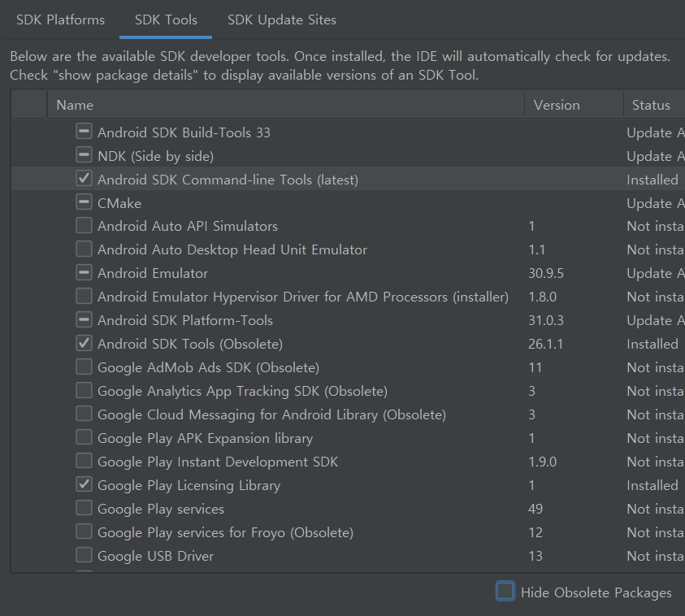Click the Google USB Driver version 13

pyautogui.click(x=535, y=556)
